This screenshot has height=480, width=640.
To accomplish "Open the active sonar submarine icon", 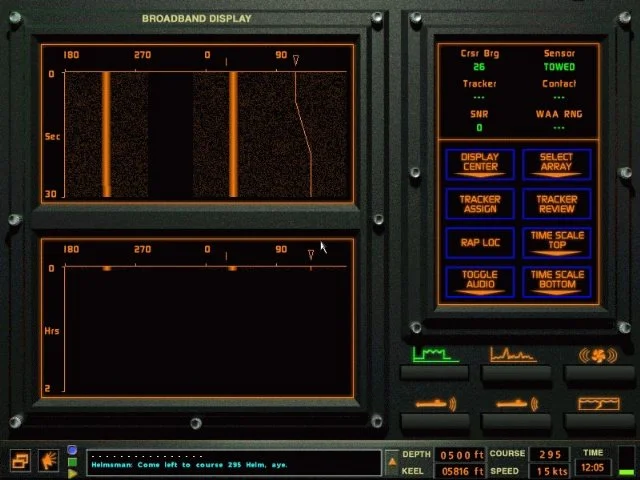I will click(x=435, y=404).
